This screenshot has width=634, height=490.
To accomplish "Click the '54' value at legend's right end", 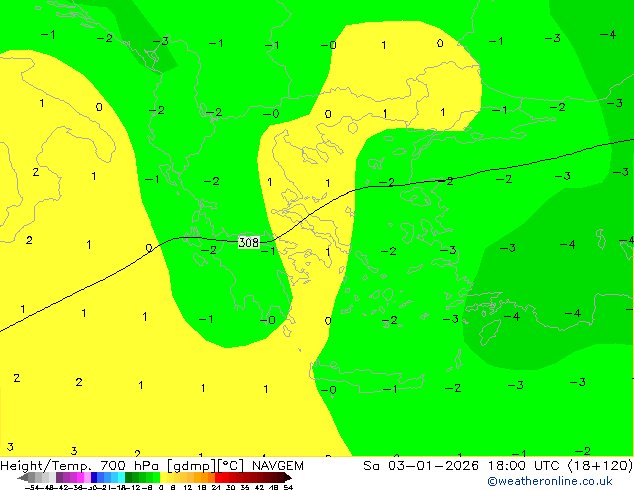I will [287, 488].
